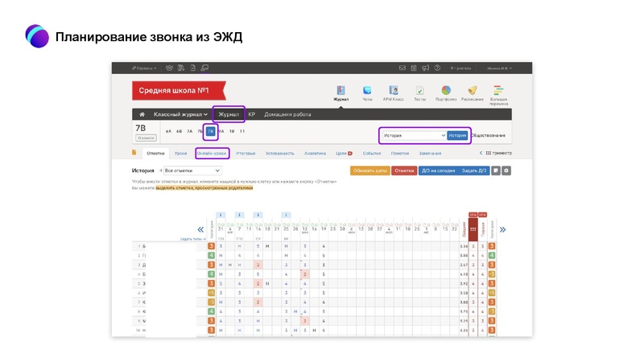The height and width of the screenshot is (362, 644).
Task: Open the Все отметки filter dropdown
Action: tap(192, 171)
